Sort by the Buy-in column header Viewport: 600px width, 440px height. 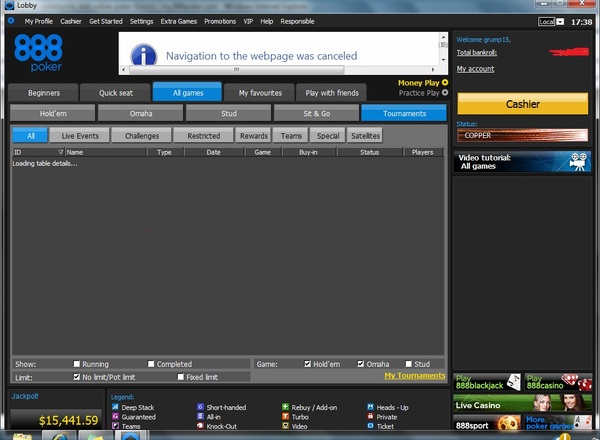click(308, 152)
